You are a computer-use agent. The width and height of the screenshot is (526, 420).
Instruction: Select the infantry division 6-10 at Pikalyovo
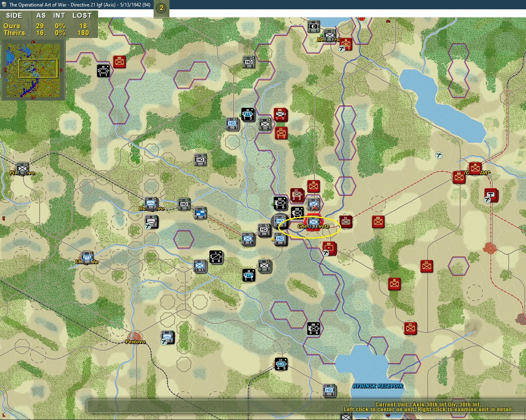click(x=22, y=168)
